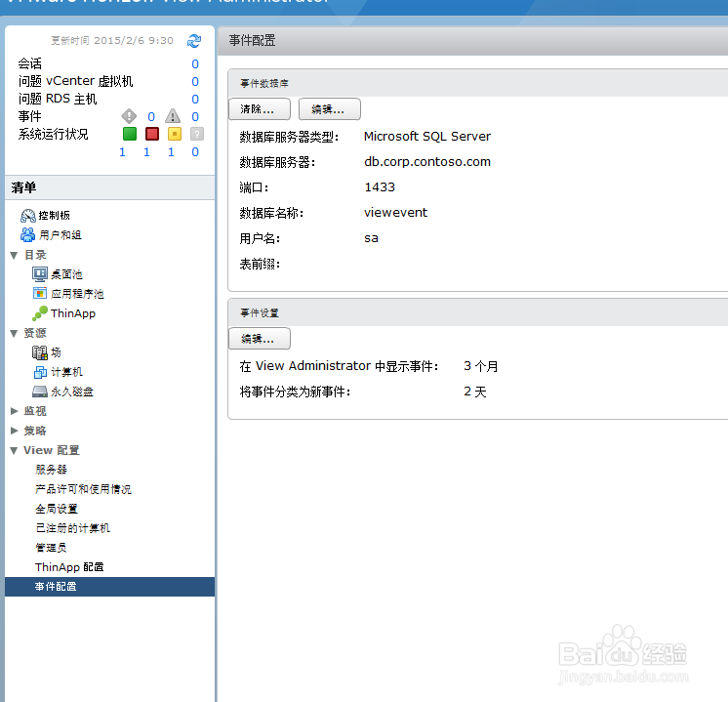Expand the 监视 tree section

pyautogui.click(x=14, y=411)
